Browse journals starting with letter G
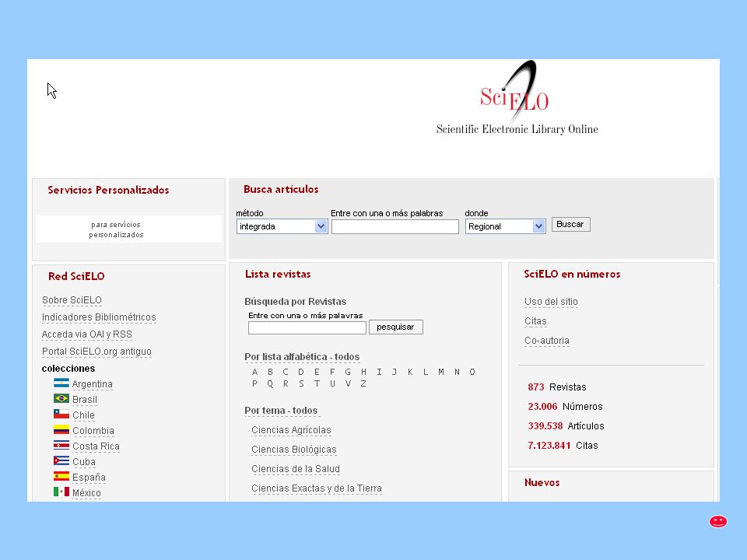Screen dimensions: 747x560 [348, 372]
